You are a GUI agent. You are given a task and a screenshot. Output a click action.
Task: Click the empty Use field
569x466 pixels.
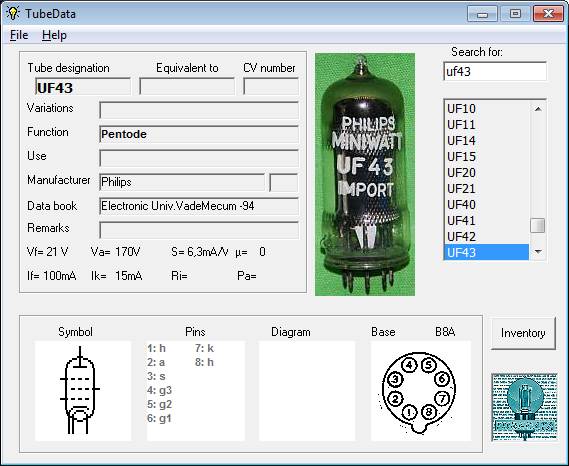coord(199,158)
